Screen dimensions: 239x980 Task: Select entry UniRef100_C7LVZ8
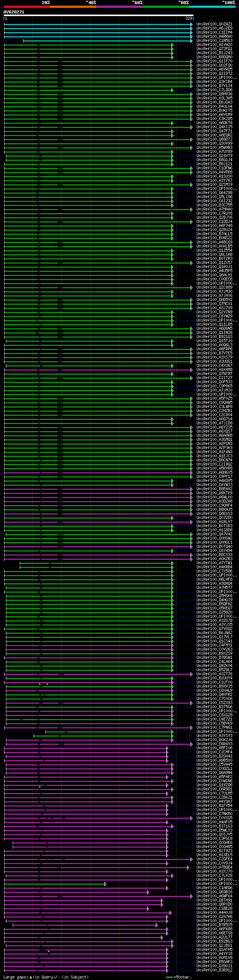pyautogui.click(x=214, y=876)
